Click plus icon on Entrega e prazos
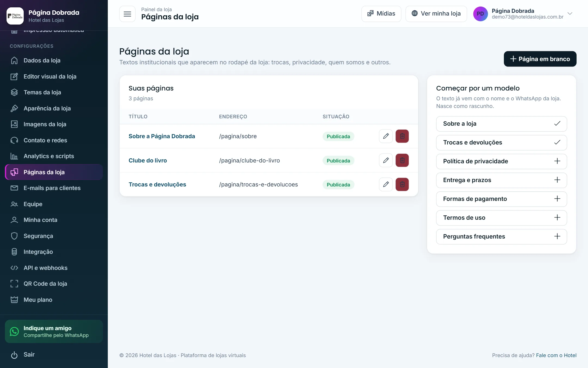 557,180
